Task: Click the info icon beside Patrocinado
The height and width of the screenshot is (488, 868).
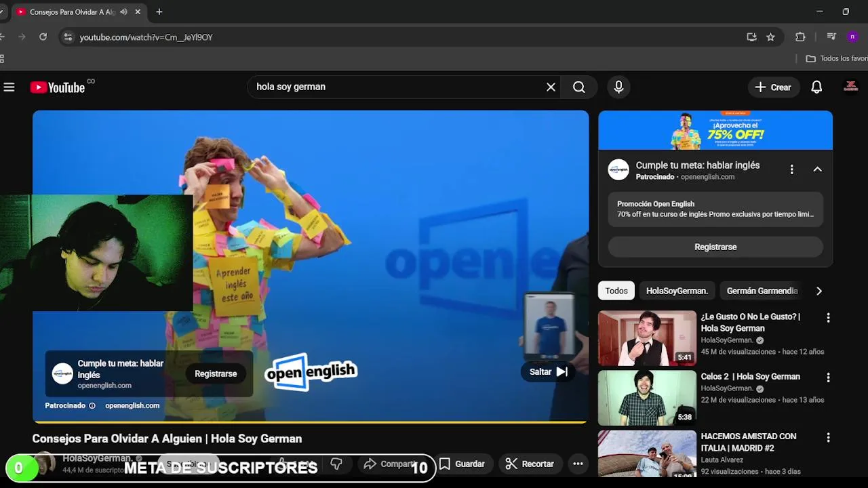Action: [x=92, y=406]
